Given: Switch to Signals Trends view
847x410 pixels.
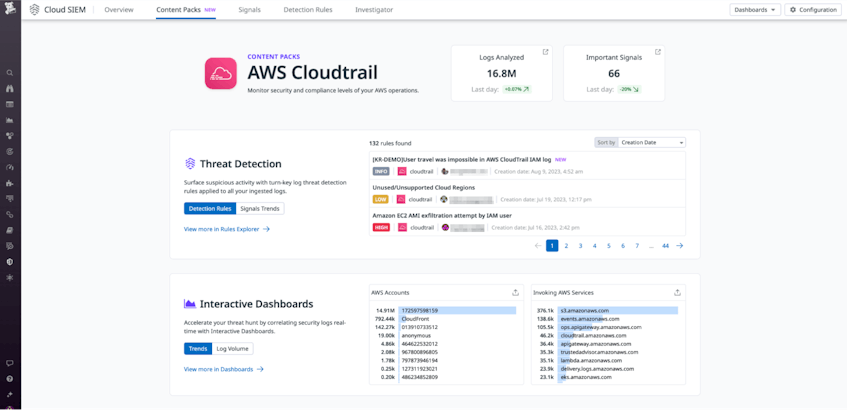Looking at the screenshot, I should tap(260, 209).
